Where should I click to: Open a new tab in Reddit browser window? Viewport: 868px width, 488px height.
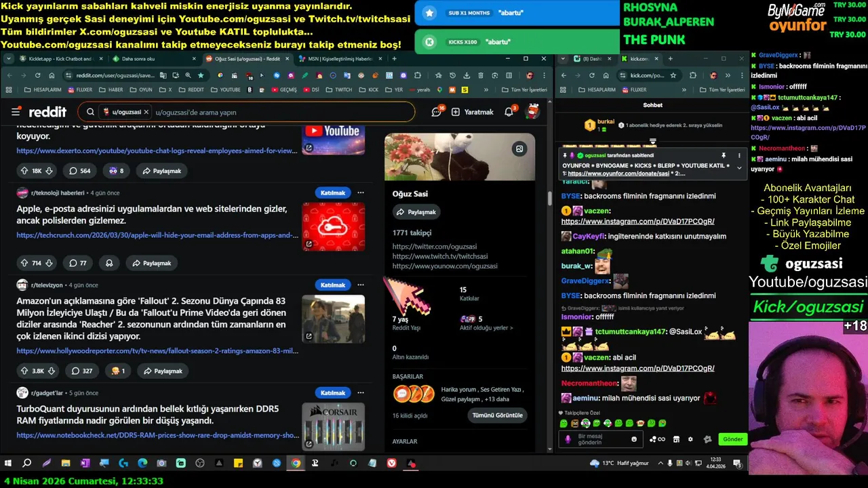[x=394, y=59]
